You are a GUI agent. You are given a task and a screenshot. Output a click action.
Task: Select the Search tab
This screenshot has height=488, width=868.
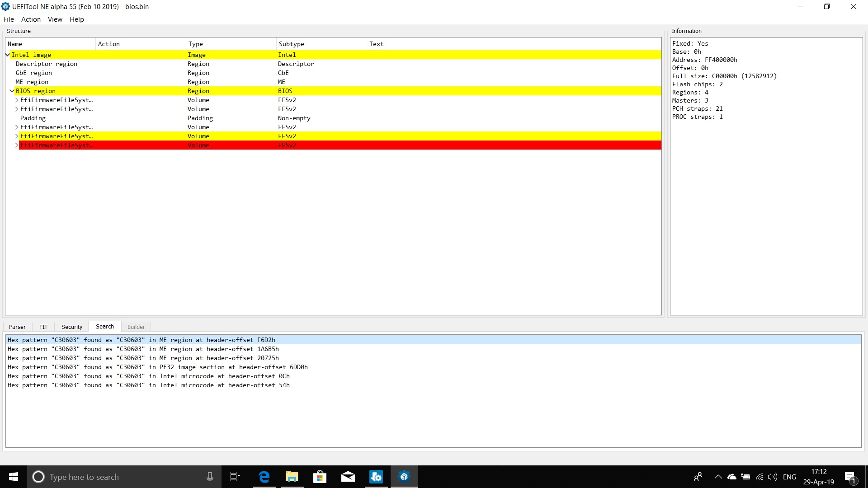point(105,326)
